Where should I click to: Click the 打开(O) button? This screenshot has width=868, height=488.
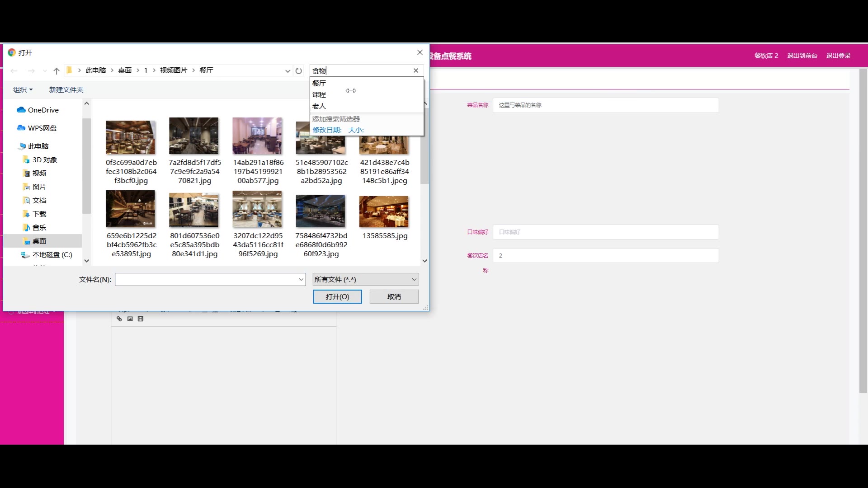coord(337,296)
